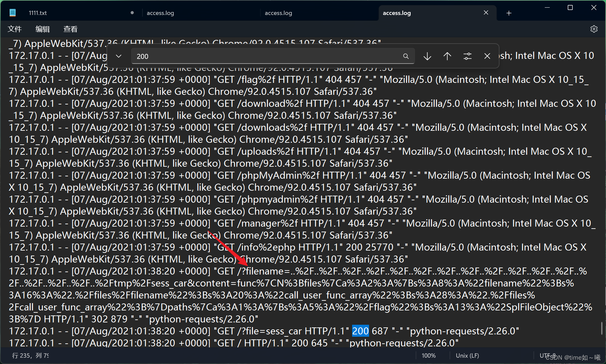Find previous match with up arrow
Screen dimensions: 606x364
pyautogui.click(x=447, y=56)
